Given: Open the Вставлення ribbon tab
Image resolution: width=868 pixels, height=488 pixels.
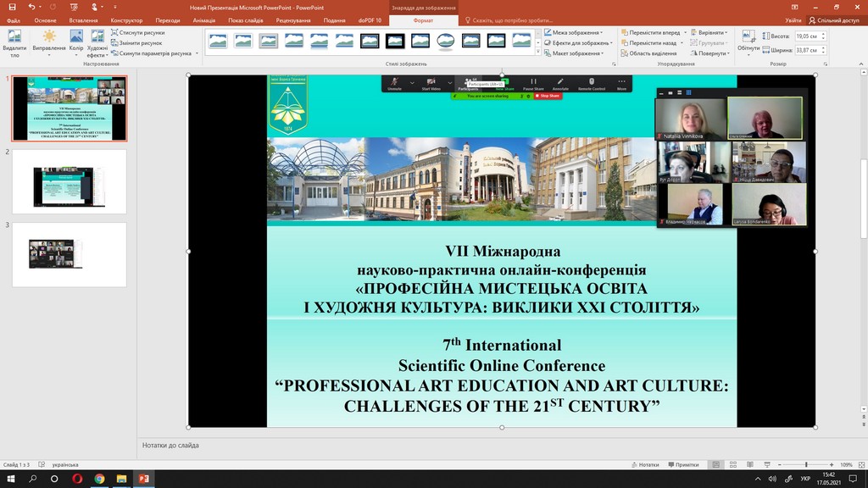Looking at the screenshot, I should (x=83, y=19).
